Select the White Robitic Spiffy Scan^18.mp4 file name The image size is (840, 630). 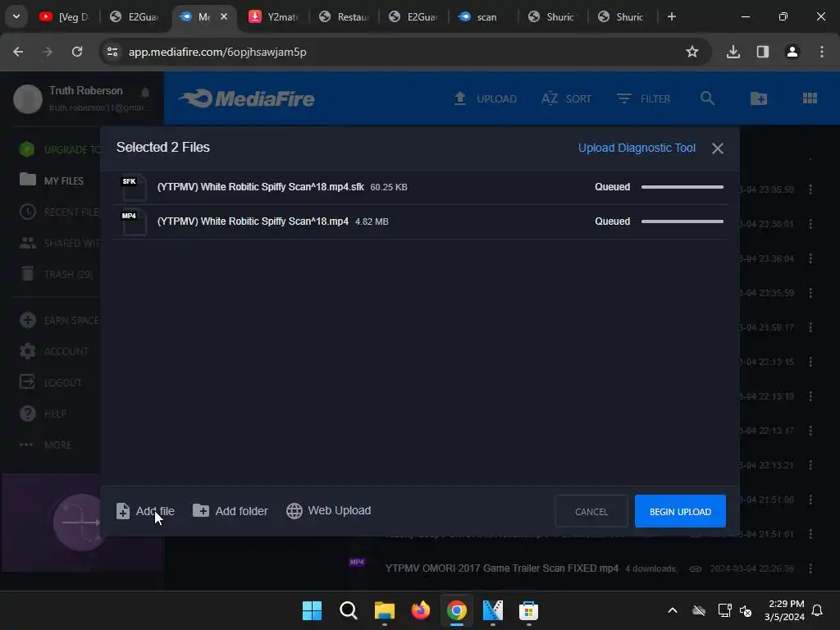pos(253,221)
